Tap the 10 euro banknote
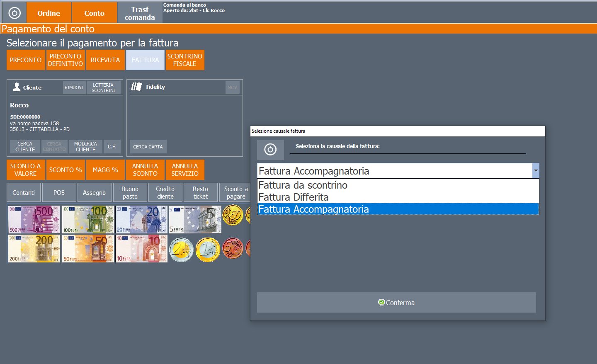The height and width of the screenshot is (364, 597). click(141, 248)
